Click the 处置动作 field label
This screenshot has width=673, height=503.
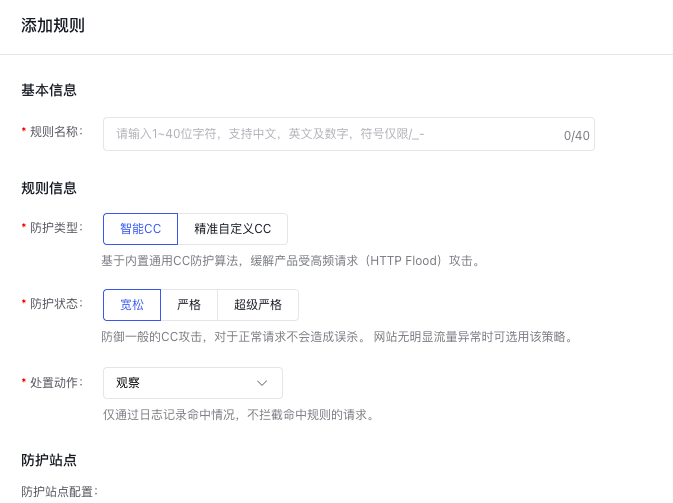click(56, 382)
